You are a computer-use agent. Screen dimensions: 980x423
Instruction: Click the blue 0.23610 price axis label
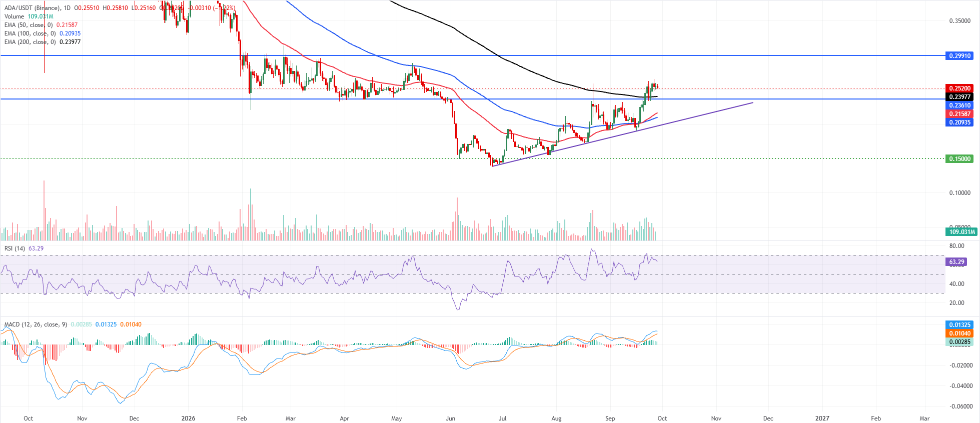pos(960,105)
